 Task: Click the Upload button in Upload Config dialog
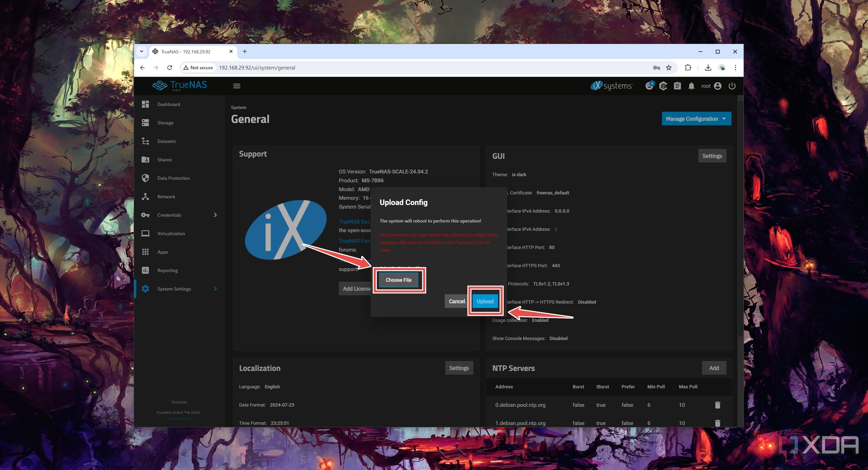coord(485,301)
